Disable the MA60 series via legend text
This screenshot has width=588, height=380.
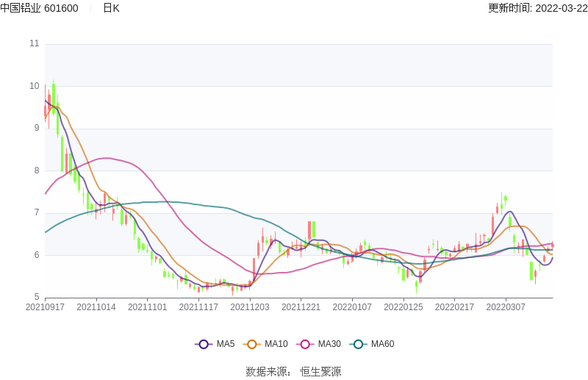[382, 344]
